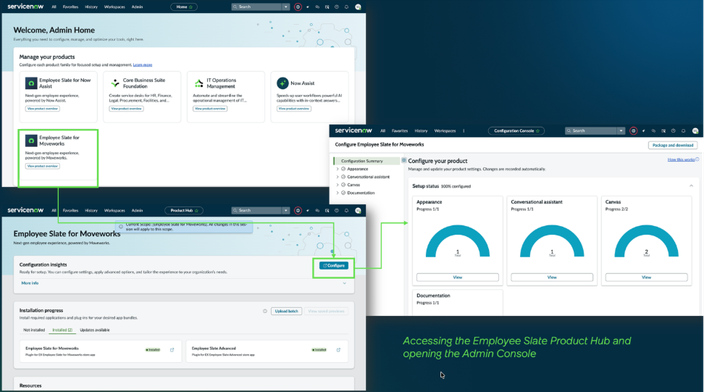Favorite the Configuration Console page using the star
The width and height of the screenshot is (704, 392).
point(538,131)
